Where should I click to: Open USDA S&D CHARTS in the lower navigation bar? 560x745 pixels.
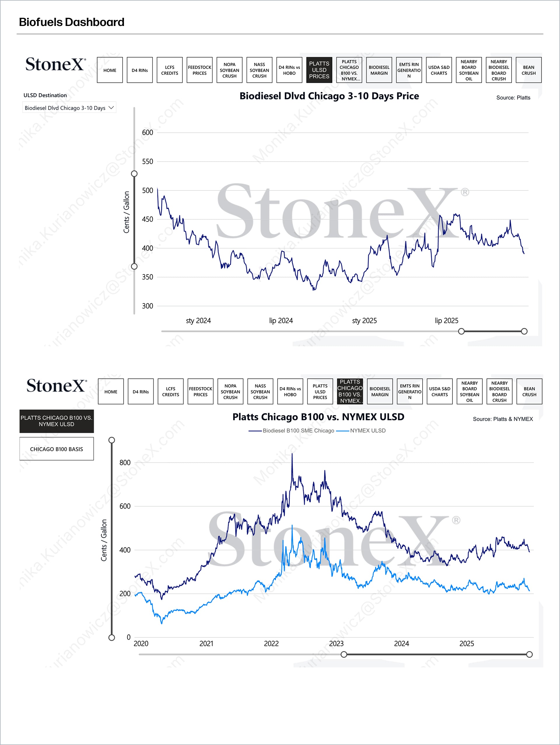pos(440,391)
